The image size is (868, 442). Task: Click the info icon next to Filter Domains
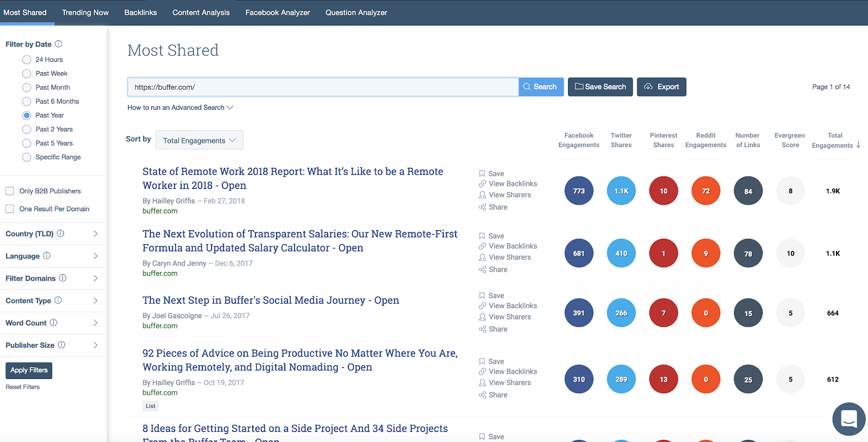pos(63,278)
